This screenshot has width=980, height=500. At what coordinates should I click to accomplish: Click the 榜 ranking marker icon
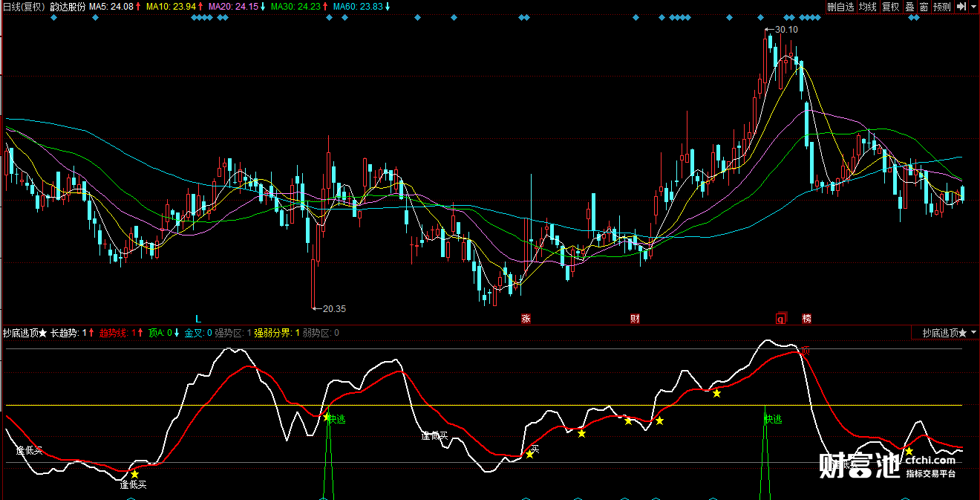(x=806, y=319)
